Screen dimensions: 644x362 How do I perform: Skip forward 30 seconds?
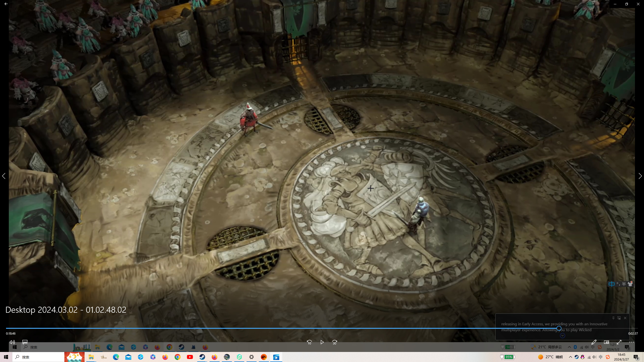[335, 342]
